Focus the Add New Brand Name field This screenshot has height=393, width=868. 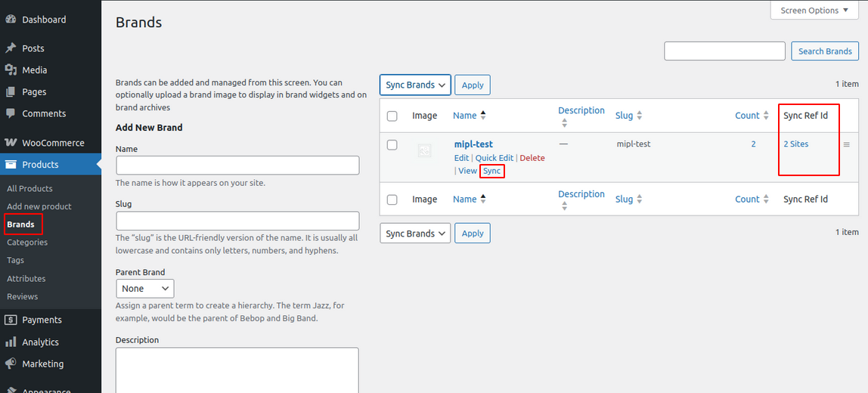(x=237, y=166)
